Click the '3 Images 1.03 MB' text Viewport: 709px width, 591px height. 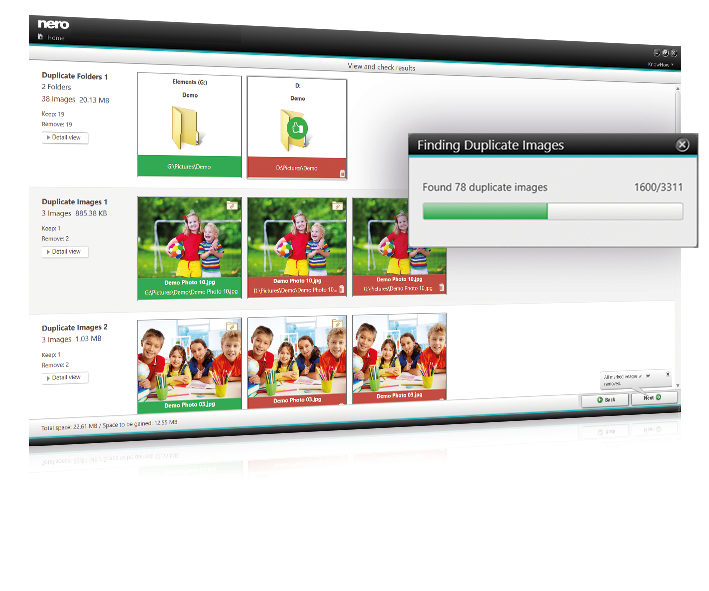tap(71, 339)
